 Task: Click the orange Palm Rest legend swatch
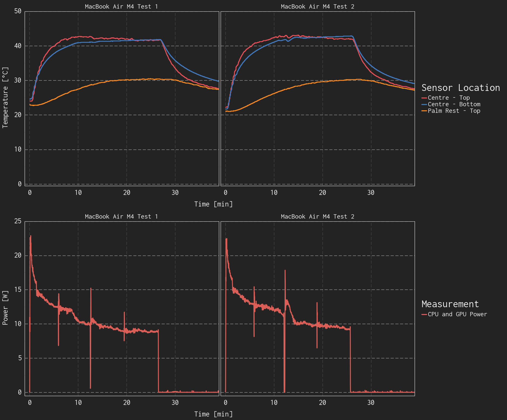point(424,111)
